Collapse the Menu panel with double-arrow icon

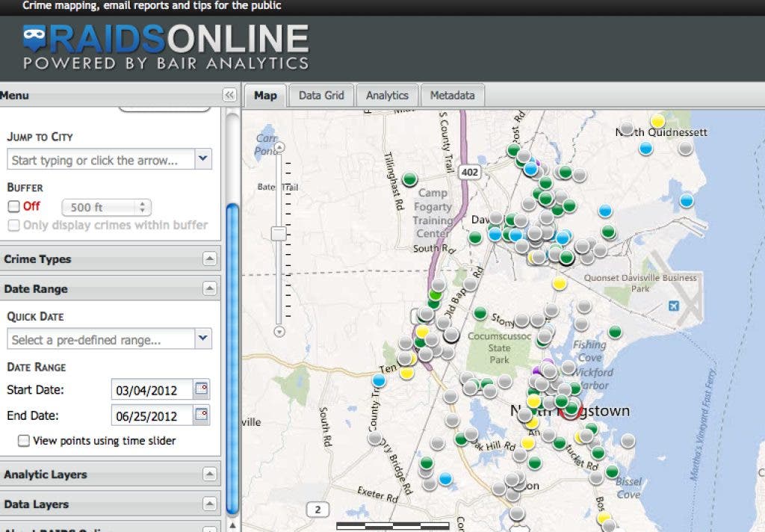[229, 95]
